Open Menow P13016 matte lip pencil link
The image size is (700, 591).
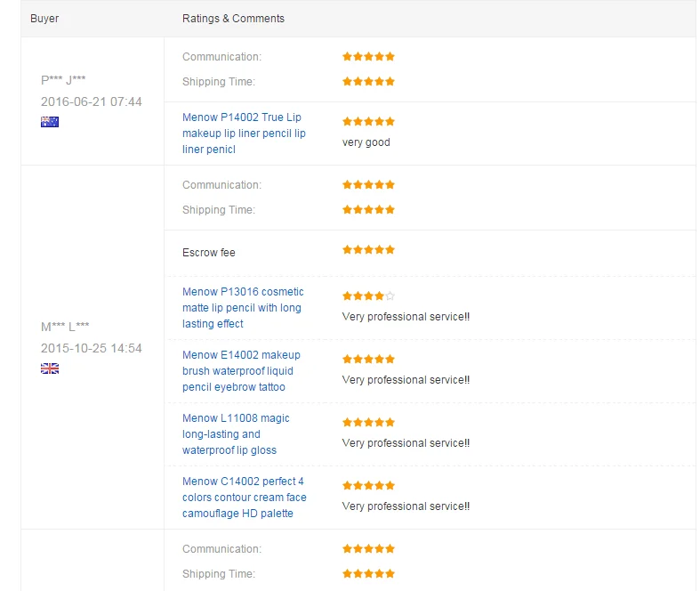[x=243, y=308]
